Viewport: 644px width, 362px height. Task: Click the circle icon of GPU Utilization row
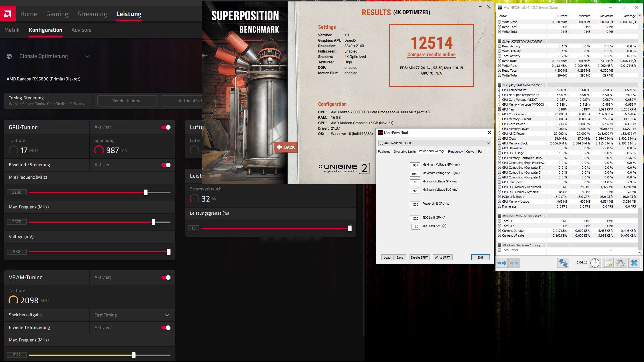(499, 148)
